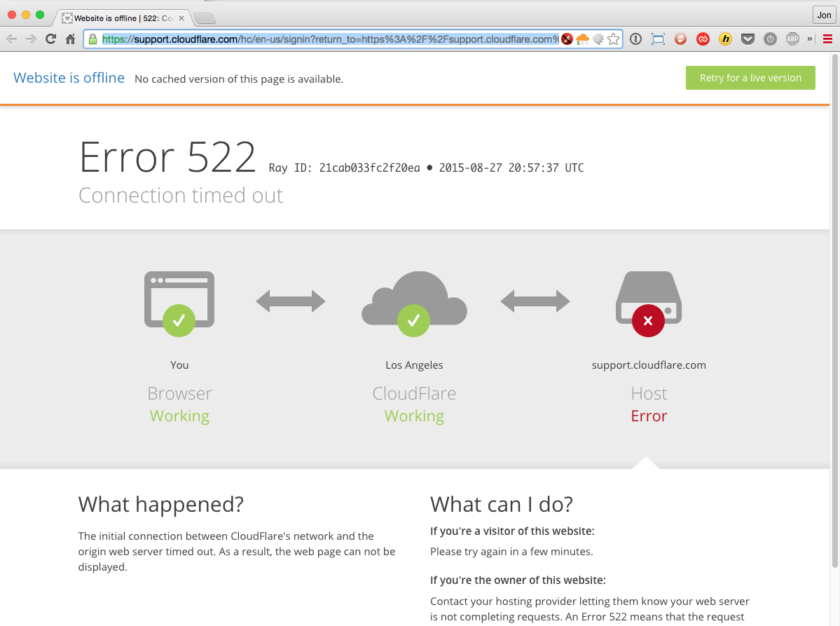Click the gray power button extension
The height and width of the screenshot is (626, 840).
pos(771,39)
